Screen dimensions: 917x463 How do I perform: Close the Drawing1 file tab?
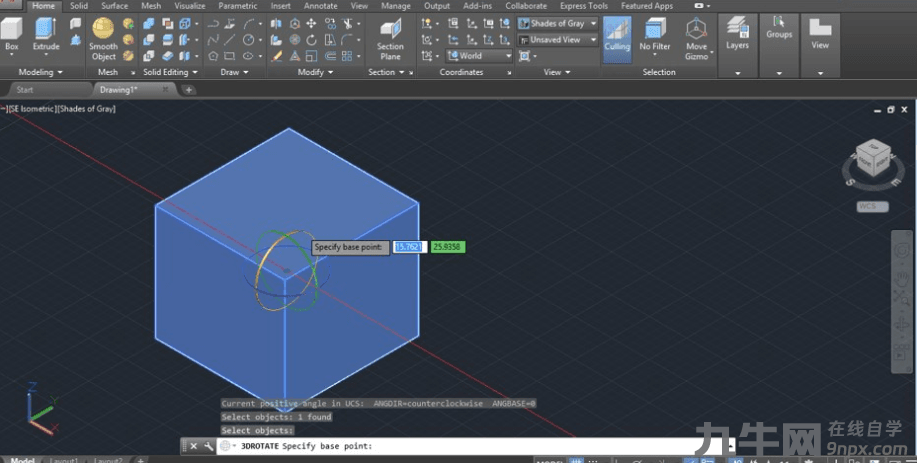[x=166, y=89]
